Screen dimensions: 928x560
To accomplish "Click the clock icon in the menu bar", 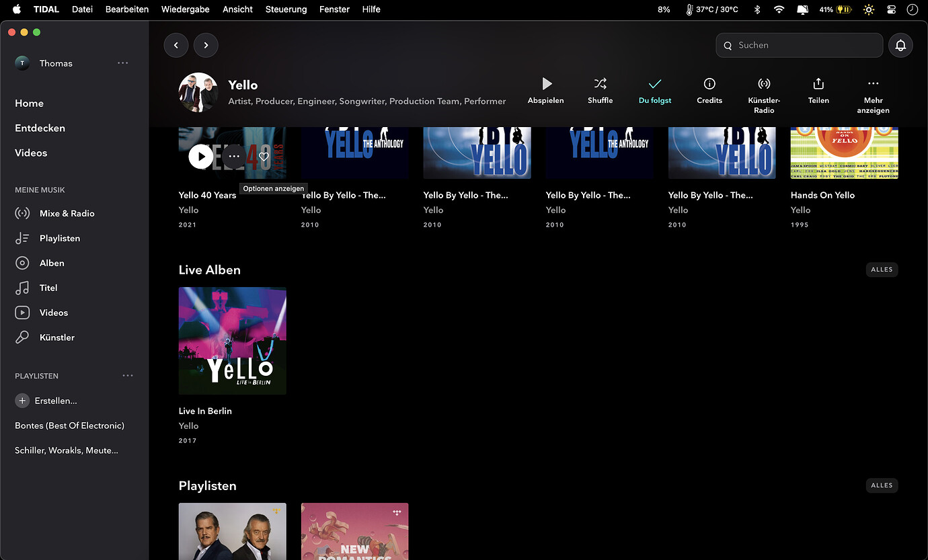I will (x=912, y=9).
